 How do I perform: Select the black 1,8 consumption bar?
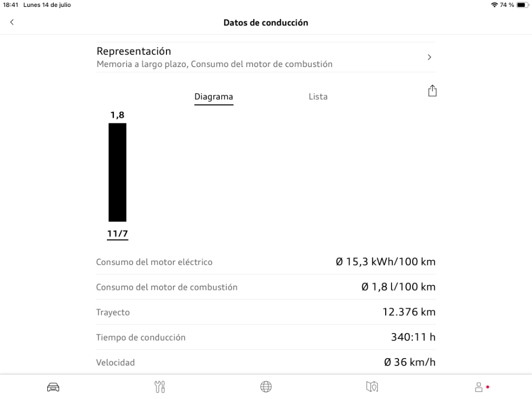coord(118,172)
